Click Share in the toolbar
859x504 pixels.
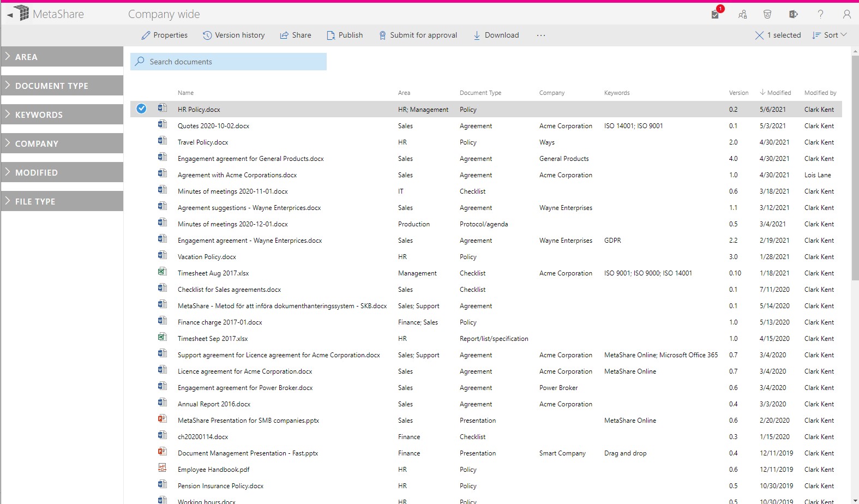[296, 35]
